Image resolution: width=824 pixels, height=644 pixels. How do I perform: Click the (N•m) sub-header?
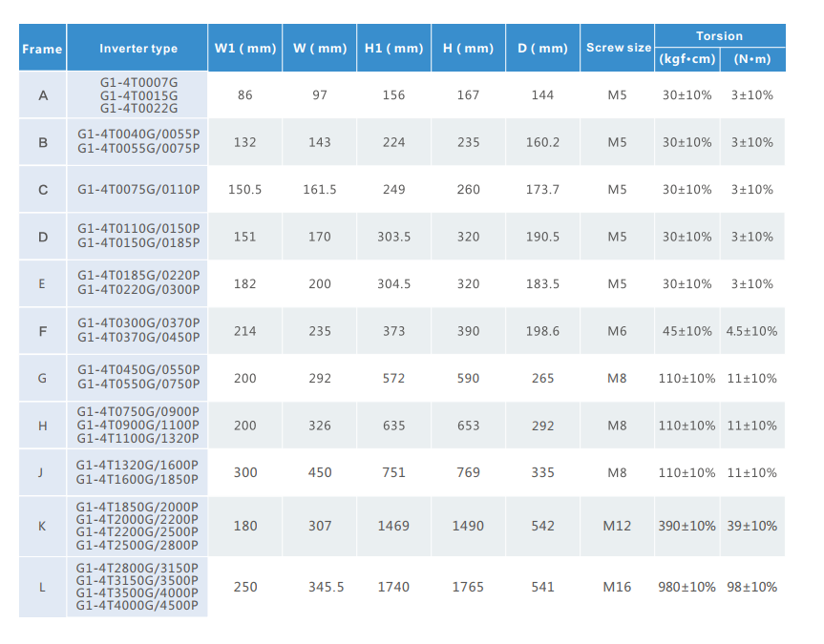752,59
